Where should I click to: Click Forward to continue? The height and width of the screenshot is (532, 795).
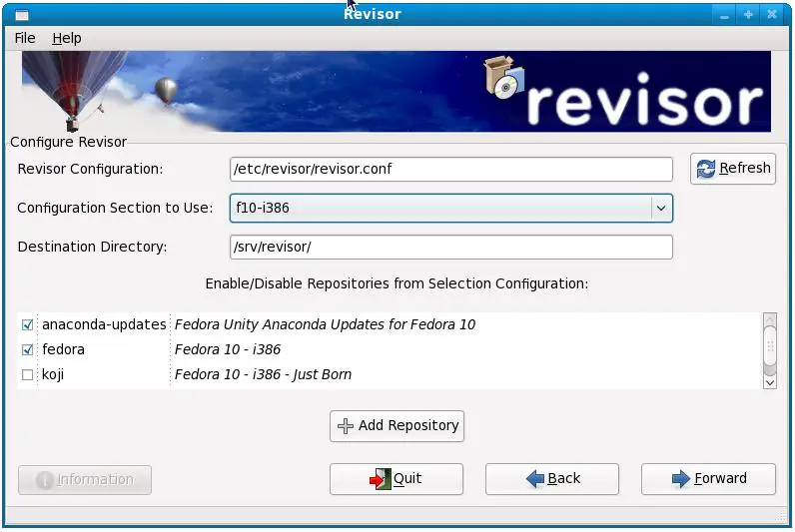[708, 479]
